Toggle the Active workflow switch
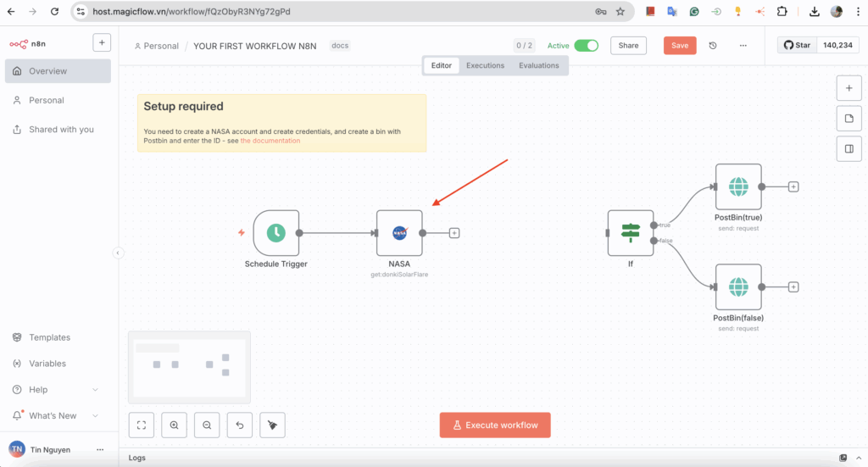This screenshot has height=467, width=868. click(x=586, y=46)
